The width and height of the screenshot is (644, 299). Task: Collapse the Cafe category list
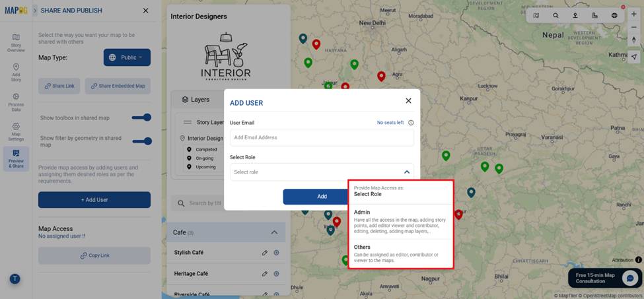click(274, 232)
